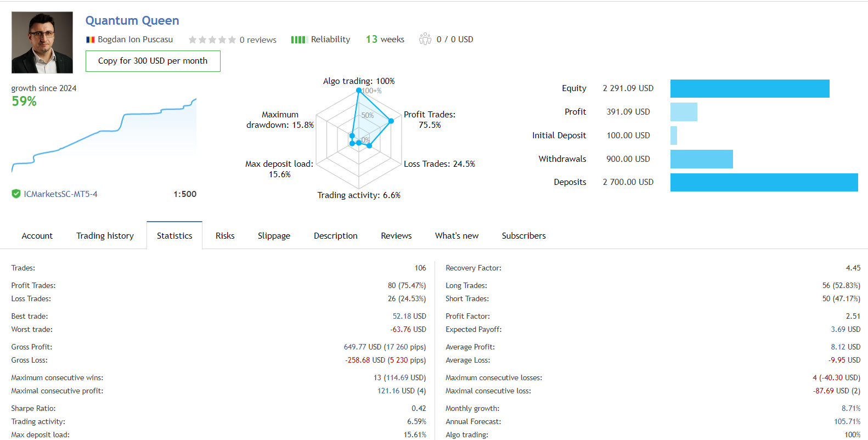Screen dimensions: 868x440
Task: Click the Profit Trades radar chart point
Action: click(x=391, y=121)
